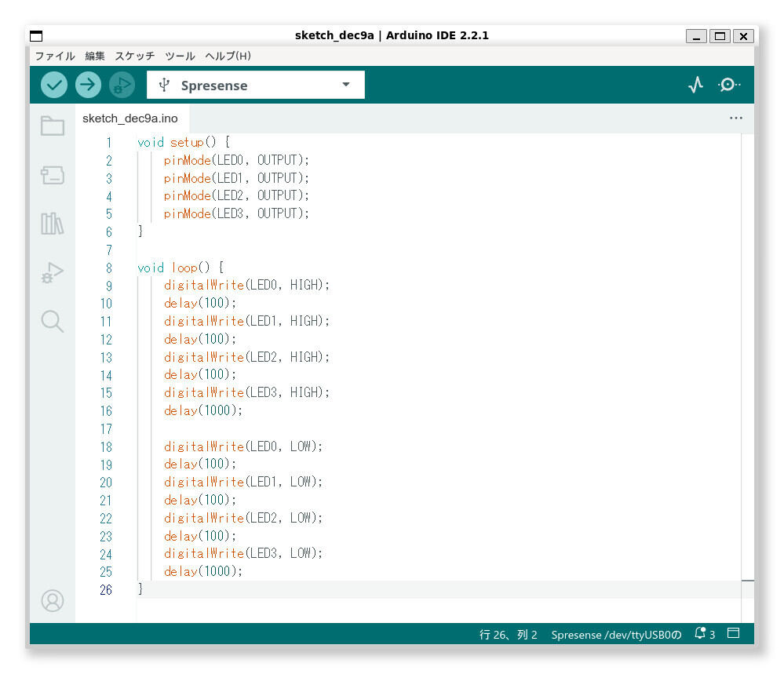Open the 編集 menu
This screenshot has height=674, width=784.
[95, 56]
